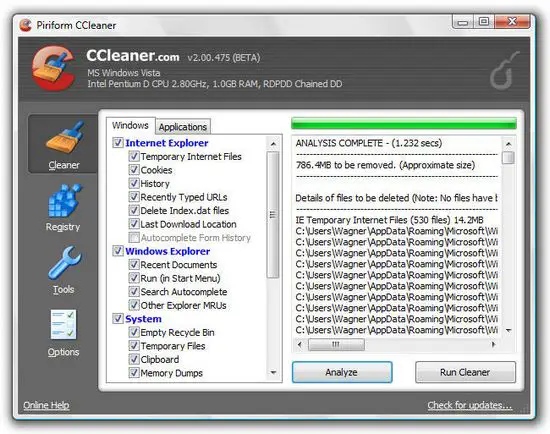
Task: Open the Tools wrench icon
Action: tap(65, 262)
